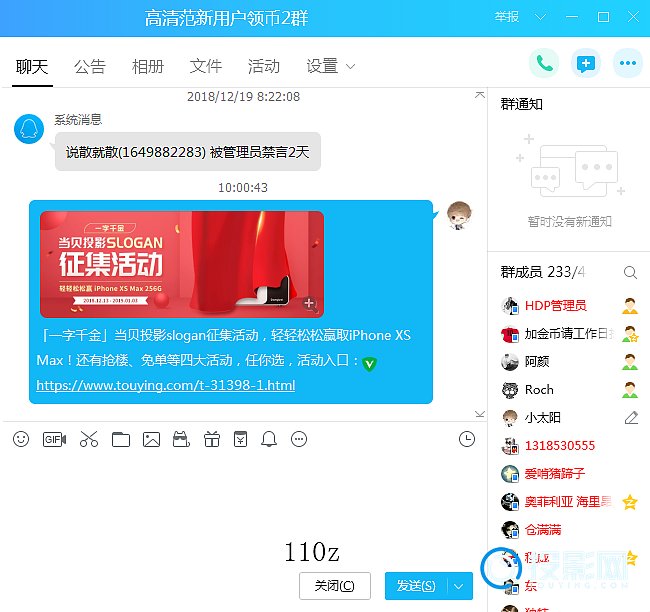Open the 活动 tab
This screenshot has width=650, height=612.
click(264, 66)
